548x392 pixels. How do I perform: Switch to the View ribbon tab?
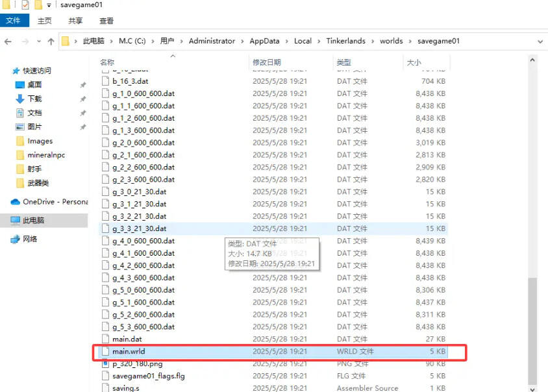click(106, 21)
